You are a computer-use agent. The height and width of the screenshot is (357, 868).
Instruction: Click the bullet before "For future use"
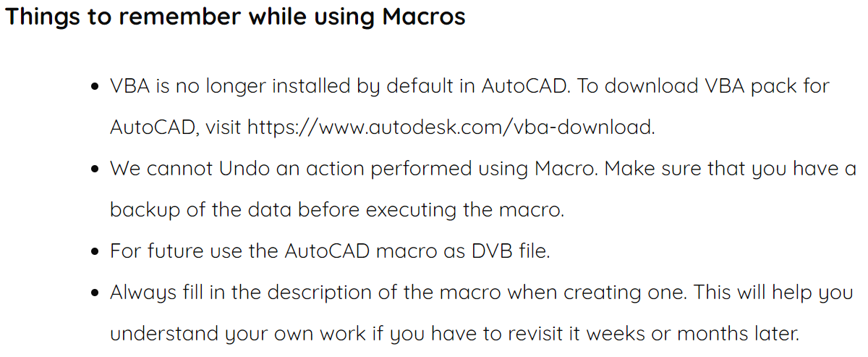[95, 252]
